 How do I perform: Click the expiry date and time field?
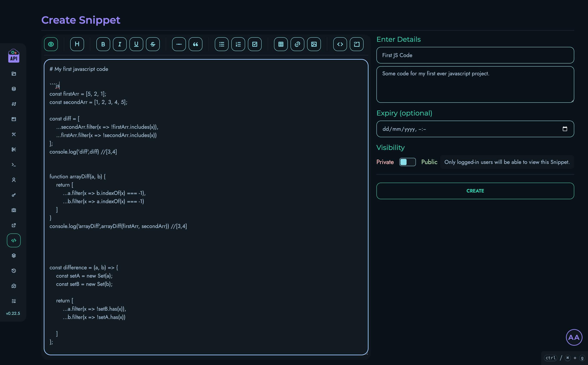coord(475,129)
